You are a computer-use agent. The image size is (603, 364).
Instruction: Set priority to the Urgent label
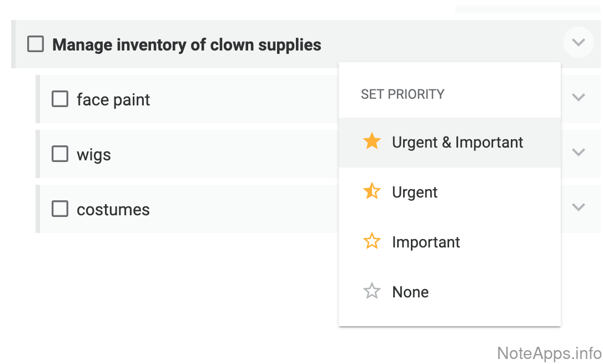pyautogui.click(x=415, y=193)
